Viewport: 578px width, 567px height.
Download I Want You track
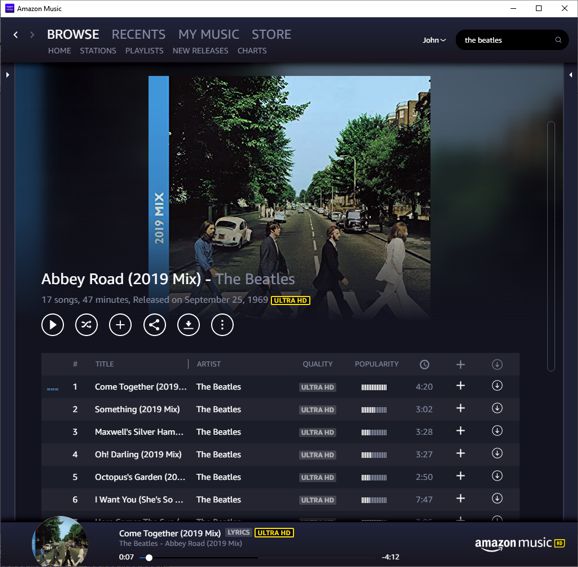tap(497, 499)
